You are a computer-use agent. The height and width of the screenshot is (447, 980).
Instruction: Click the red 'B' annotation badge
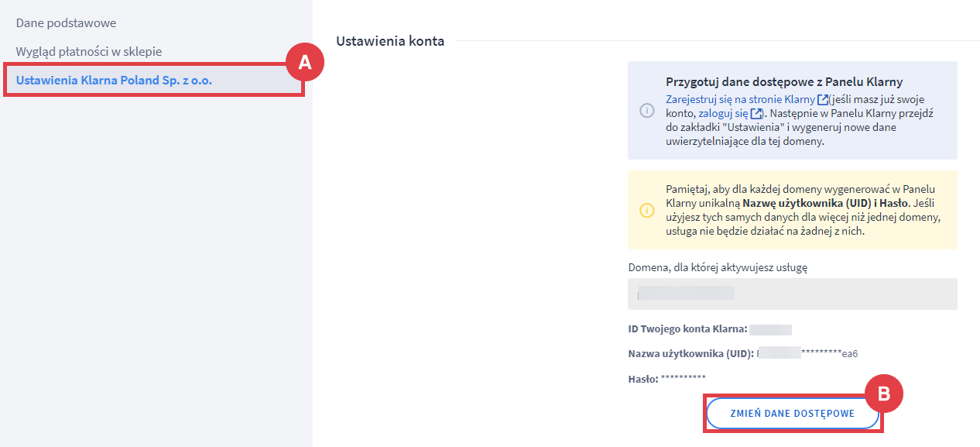tap(884, 394)
